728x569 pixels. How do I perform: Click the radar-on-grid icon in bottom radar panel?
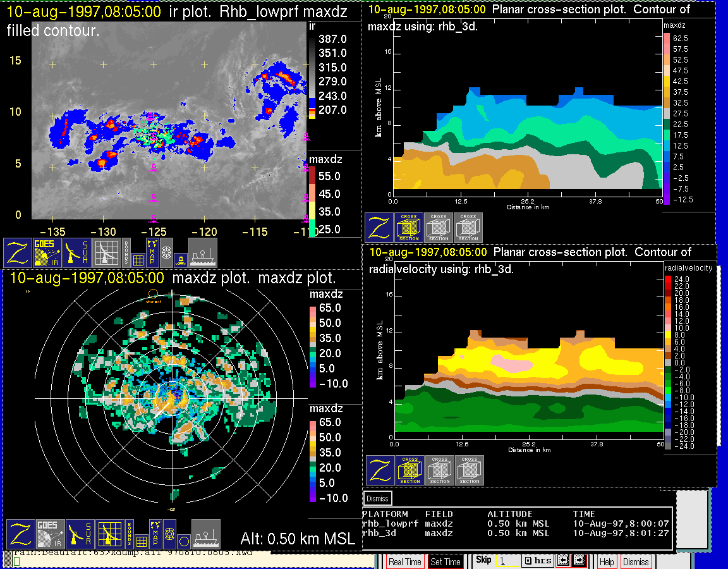click(x=108, y=534)
